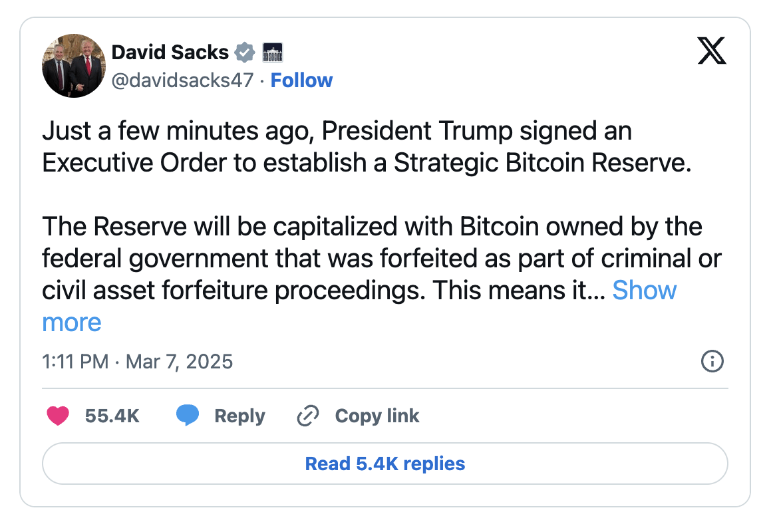
Task: Open David Sacks' profile picture
Action: pyautogui.click(x=74, y=66)
